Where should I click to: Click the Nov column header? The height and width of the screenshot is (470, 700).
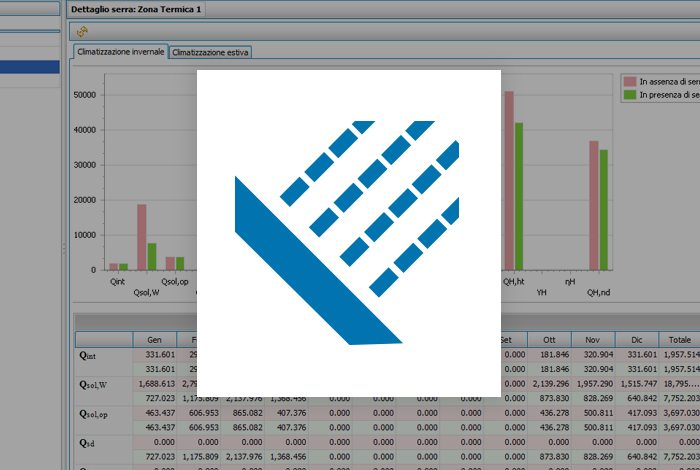click(x=592, y=340)
